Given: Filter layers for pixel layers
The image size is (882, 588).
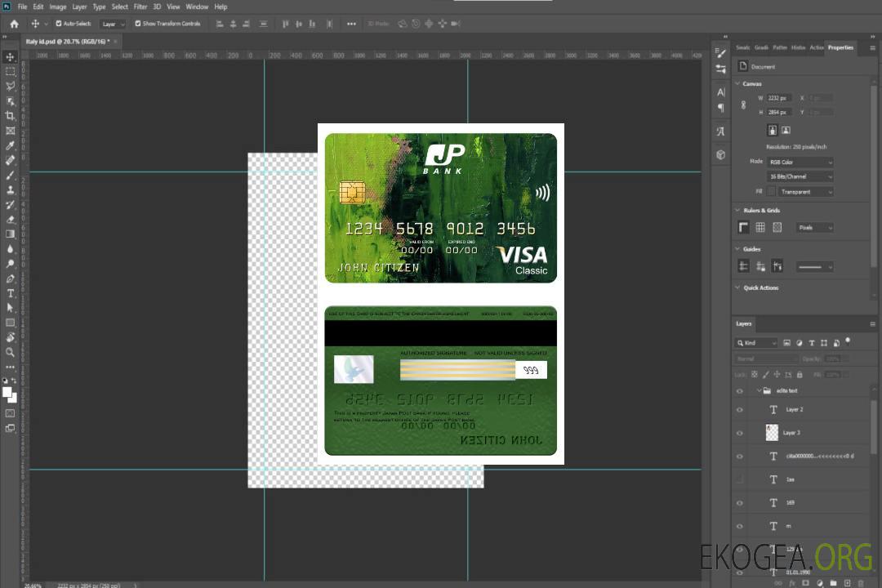Looking at the screenshot, I should (786, 343).
